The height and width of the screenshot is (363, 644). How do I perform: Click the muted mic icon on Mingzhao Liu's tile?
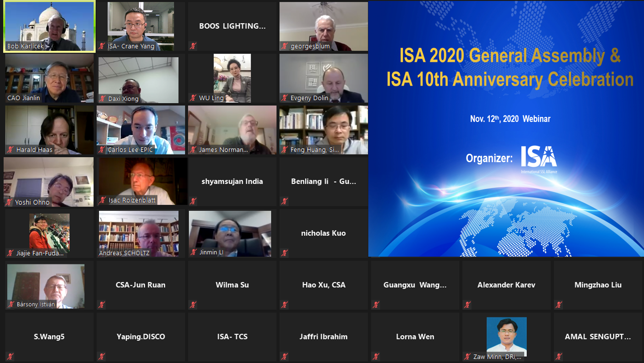559,305
